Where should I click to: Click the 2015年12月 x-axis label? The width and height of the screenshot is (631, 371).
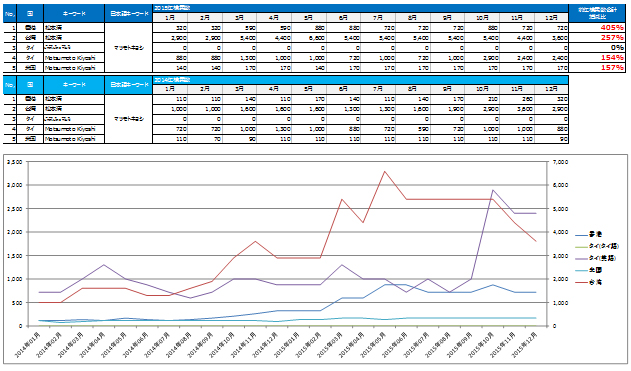pos(524,345)
